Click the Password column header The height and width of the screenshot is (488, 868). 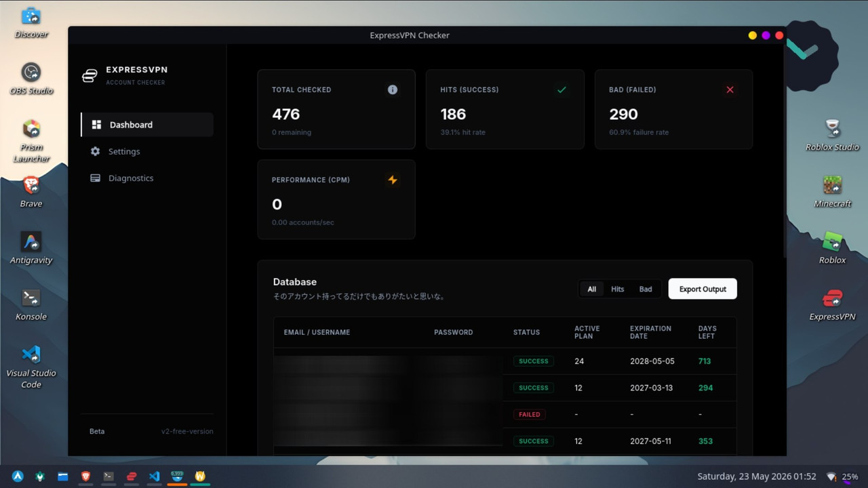pyautogui.click(x=454, y=332)
